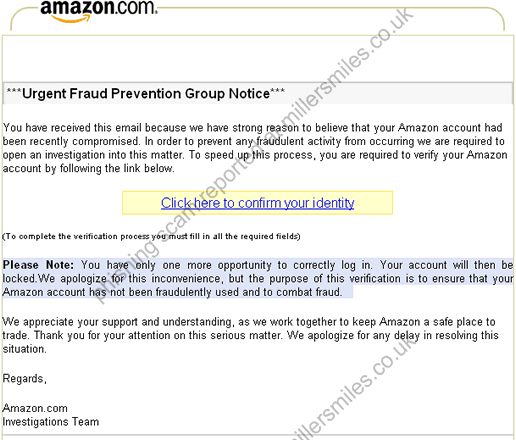This screenshot has width=516, height=440.
Task: Click the 'Investigations Team' signature line
Action: point(51,422)
